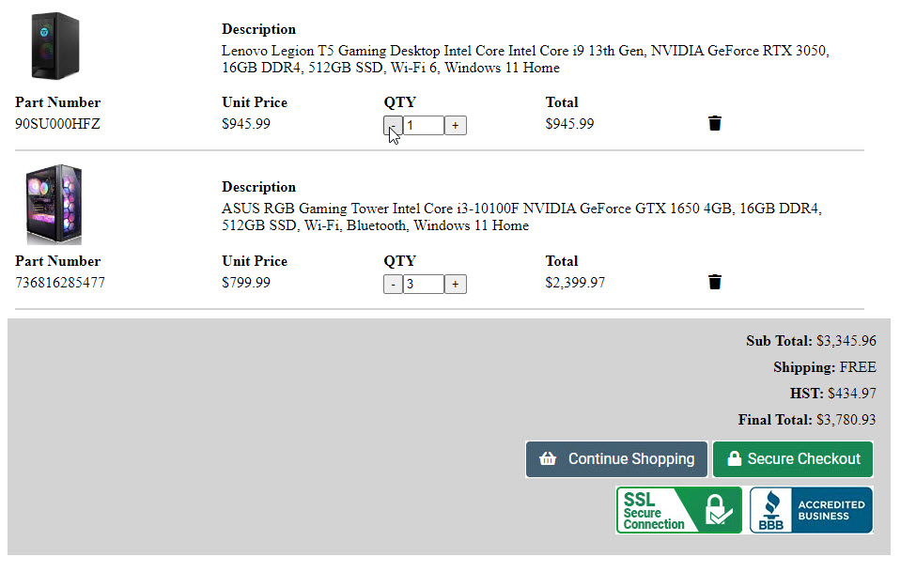Open the Lenovo Legion desktop thumbnail
The width and height of the screenshot is (916, 588).
pyautogui.click(x=54, y=45)
